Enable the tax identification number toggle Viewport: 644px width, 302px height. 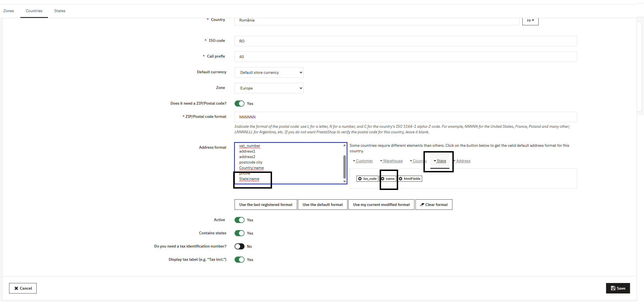[x=239, y=246]
